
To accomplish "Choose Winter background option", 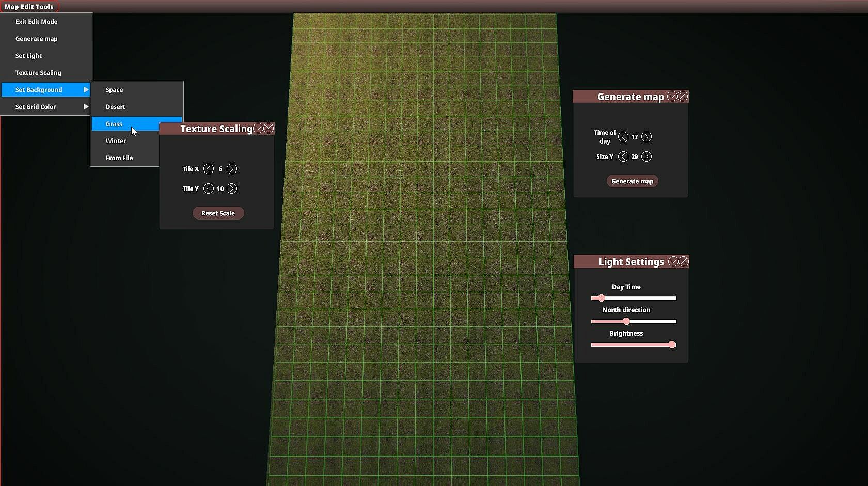I will click(x=125, y=141).
